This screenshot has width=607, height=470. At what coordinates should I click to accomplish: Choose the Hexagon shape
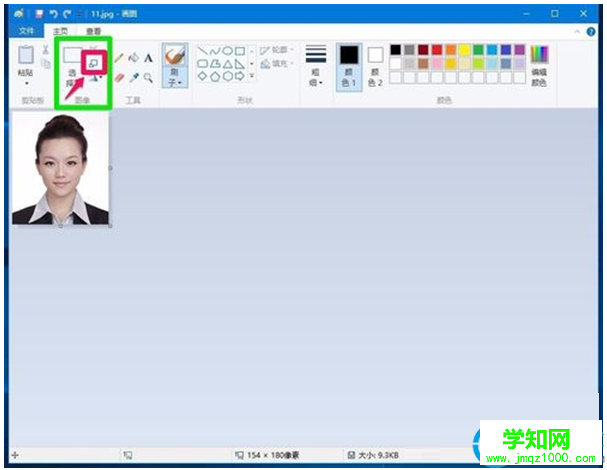tap(228, 76)
